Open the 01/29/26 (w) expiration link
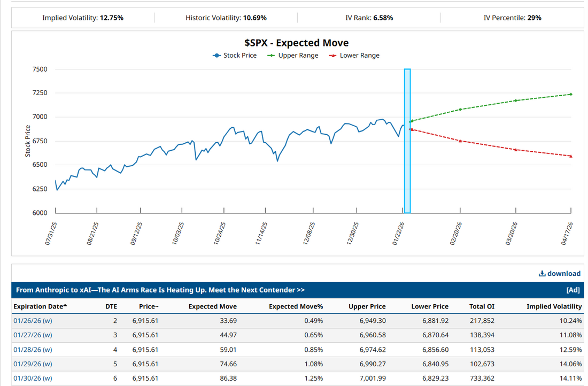588x386 pixels. (x=33, y=364)
